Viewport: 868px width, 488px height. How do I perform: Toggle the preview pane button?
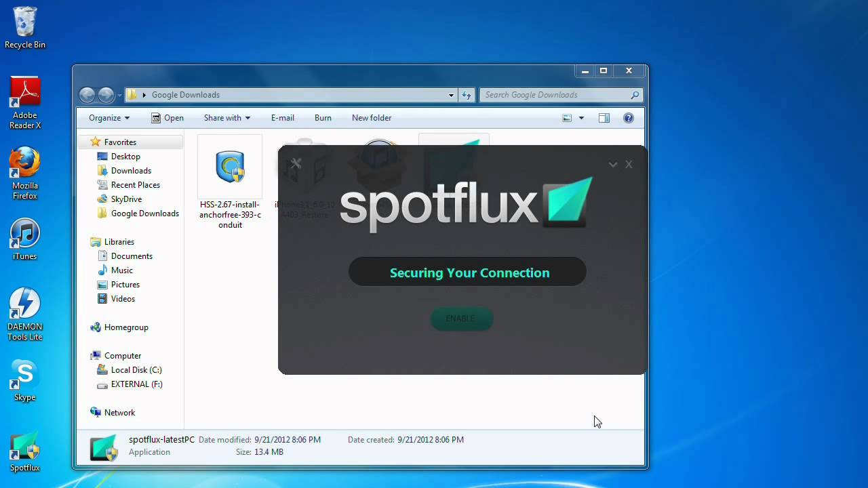(x=604, y=118)
